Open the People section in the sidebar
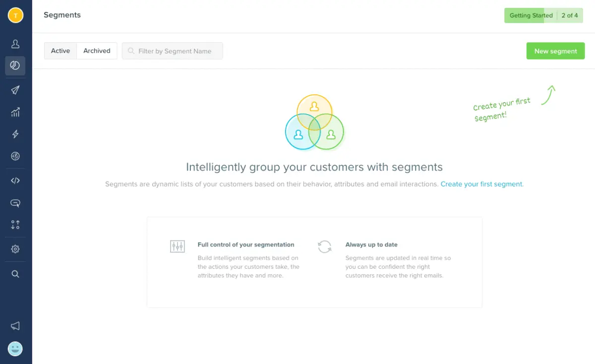The height and width of the screenshot is (364, 595). click(15, 44)
